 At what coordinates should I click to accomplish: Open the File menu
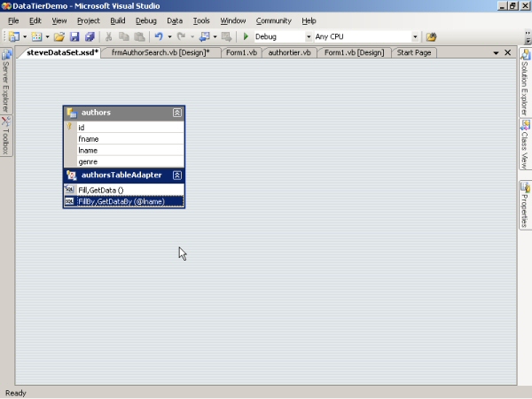coord(13,20)
